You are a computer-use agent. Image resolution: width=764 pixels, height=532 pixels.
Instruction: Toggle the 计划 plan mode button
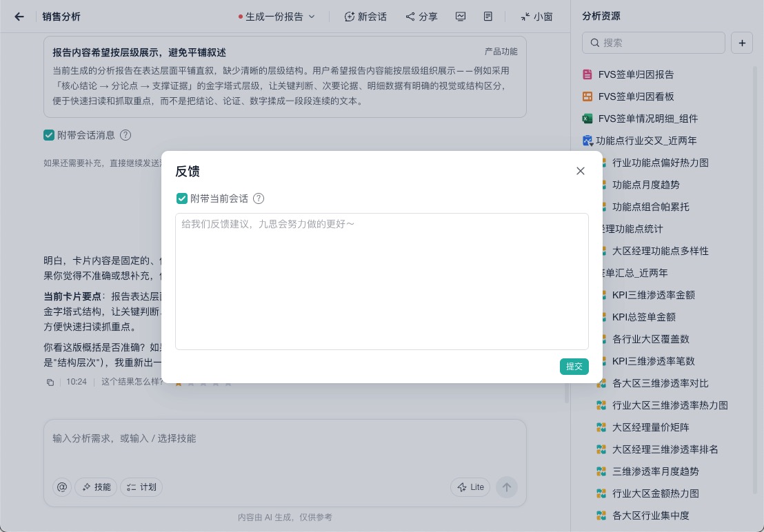pos(141,487)
